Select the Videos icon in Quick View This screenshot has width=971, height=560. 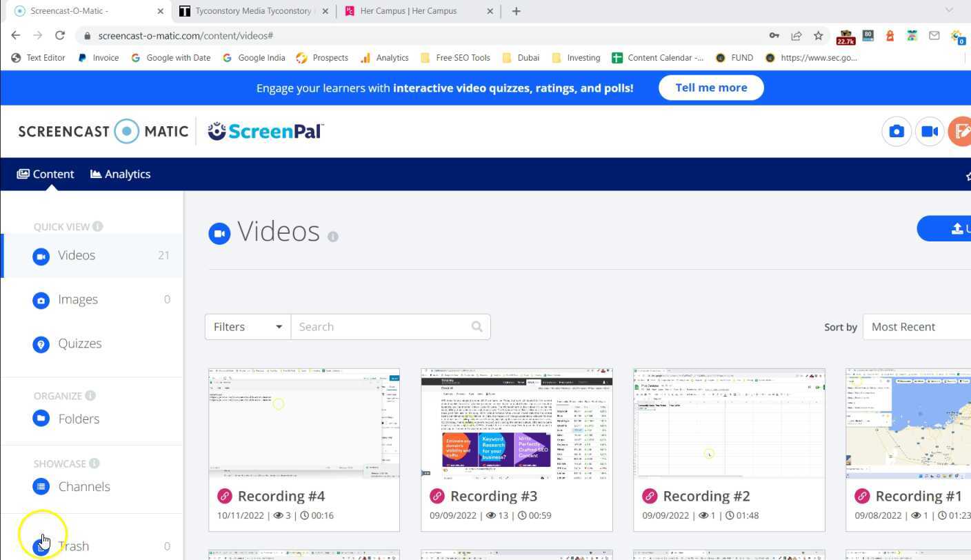41,256
